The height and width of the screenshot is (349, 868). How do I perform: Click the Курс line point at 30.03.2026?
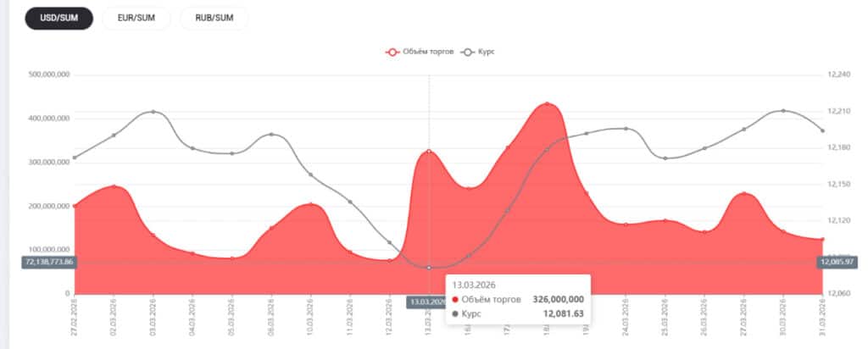(783, 111)
